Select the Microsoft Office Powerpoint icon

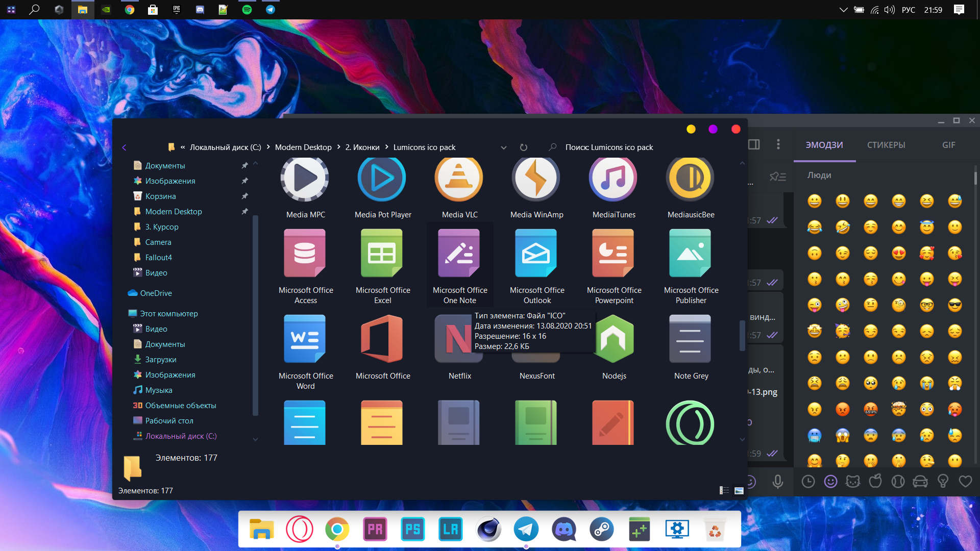click(614, 265)
